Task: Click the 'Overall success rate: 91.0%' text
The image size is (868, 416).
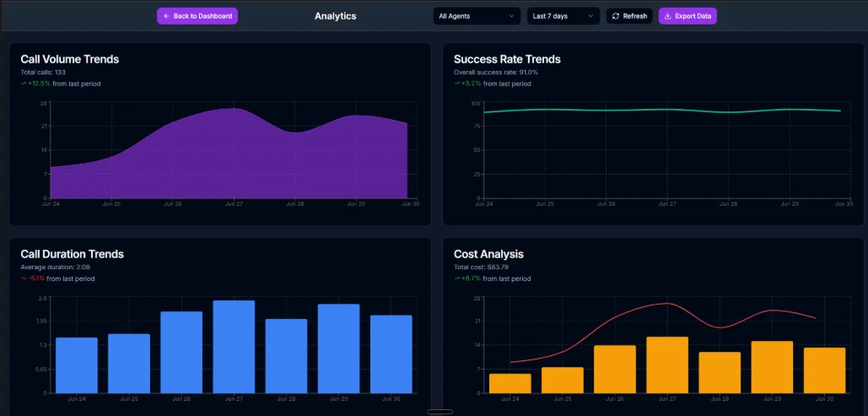Action: click(x=496, y=73)
